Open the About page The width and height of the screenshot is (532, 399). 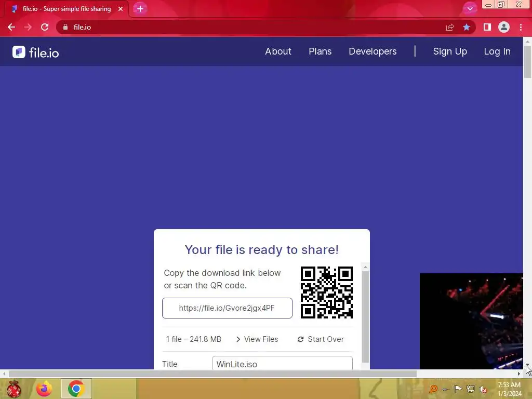(x=278, y=51)
